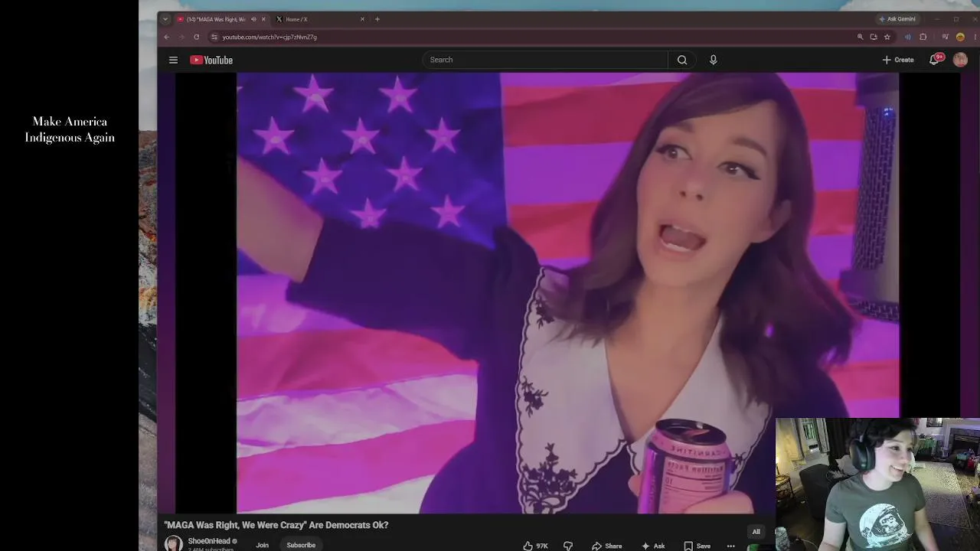Open ShoeOnHead channel avatar
This screenshot has height=551, width=980.
tap(174, 543)
